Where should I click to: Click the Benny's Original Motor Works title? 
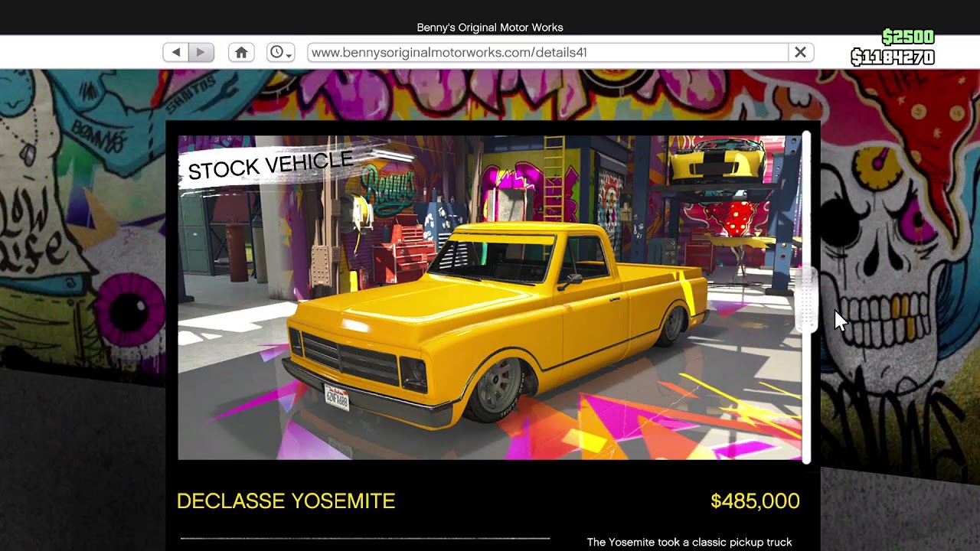coord(490,28)
